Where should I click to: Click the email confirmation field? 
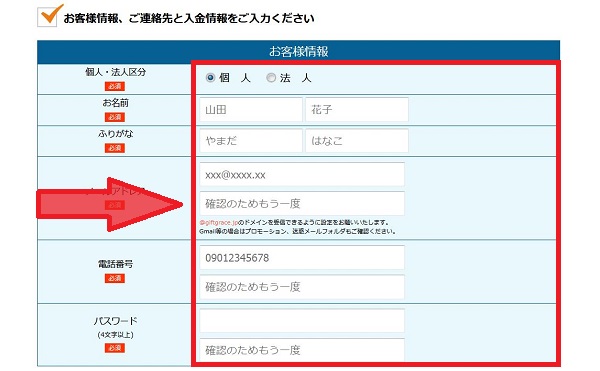pyautogui.click(x=302, y=203)
